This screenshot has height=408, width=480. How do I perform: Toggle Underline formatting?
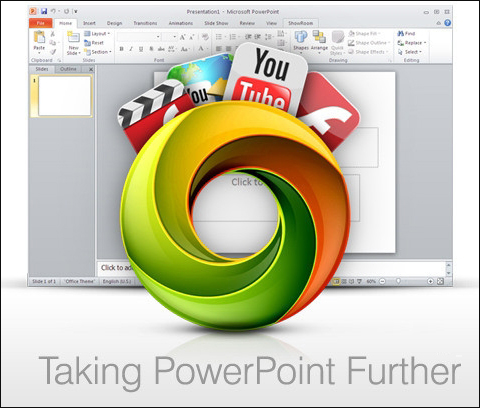pos(141,49)
